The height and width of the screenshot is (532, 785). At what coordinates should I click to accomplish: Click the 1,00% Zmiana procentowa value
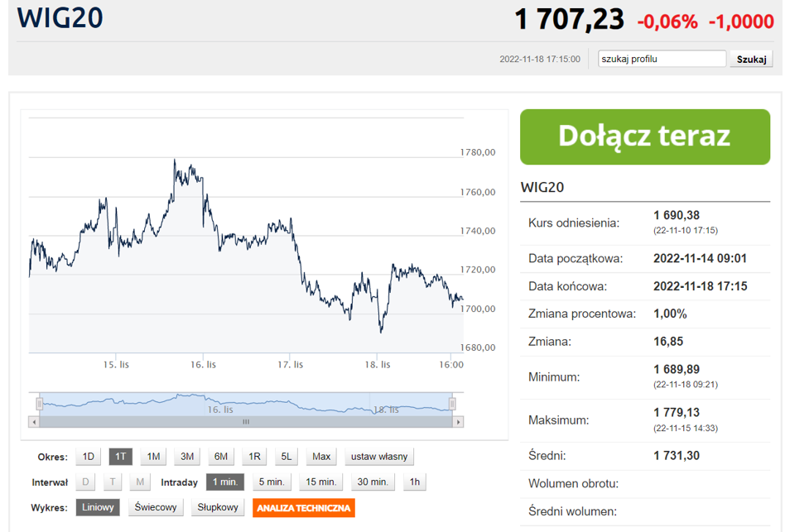(x=670, y=314)
